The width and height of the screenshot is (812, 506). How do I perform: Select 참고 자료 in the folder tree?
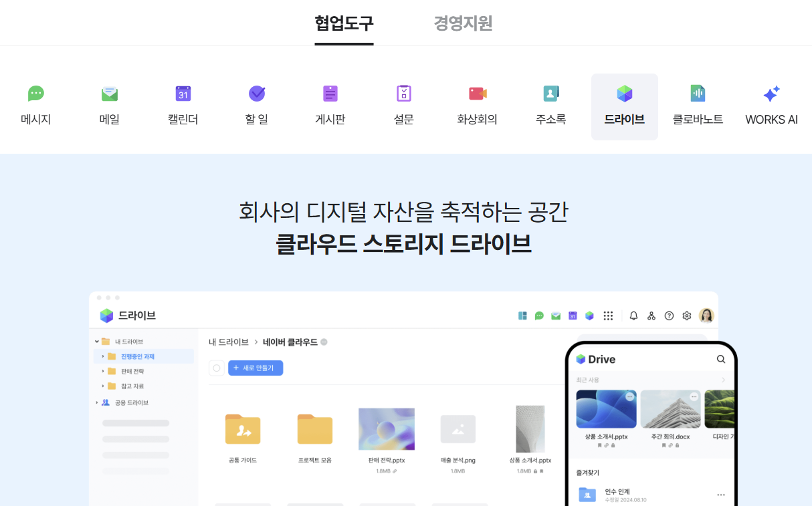pyautogui.click(x=132, y=386)
